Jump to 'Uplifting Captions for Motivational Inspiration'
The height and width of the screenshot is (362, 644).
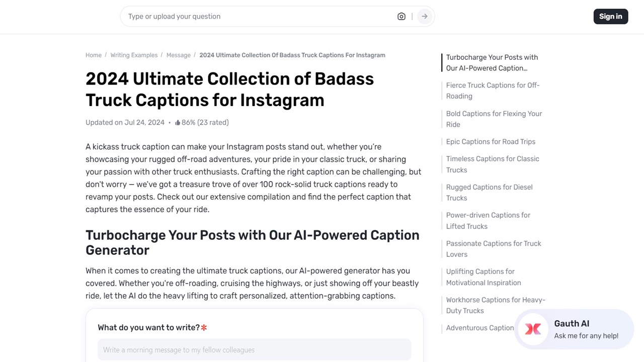click(484, 277)
